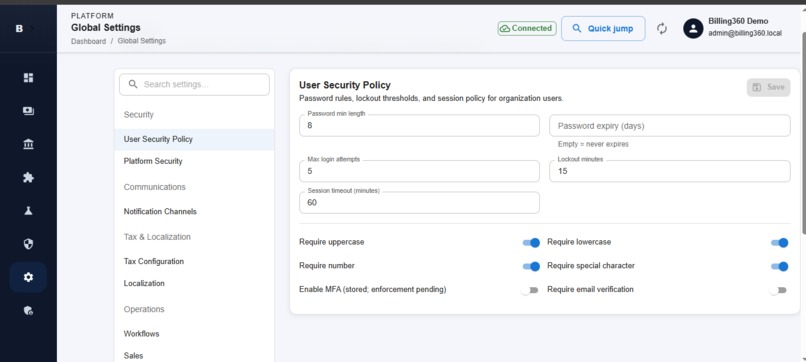The height and width of the screenshot is (362, 806).
Task: Toggle Require special character switch
Action: click(x=779, y=266)
